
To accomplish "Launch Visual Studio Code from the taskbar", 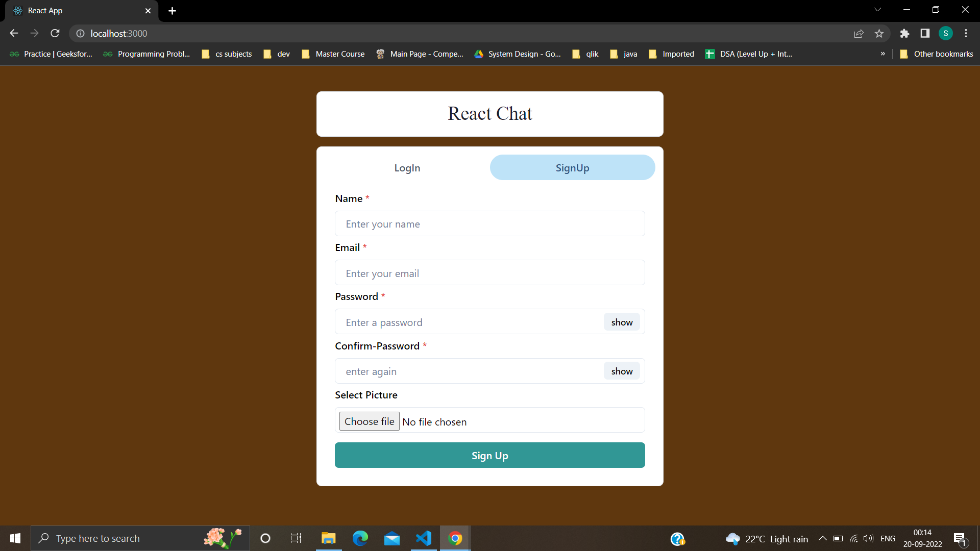I will click(424, 538).
